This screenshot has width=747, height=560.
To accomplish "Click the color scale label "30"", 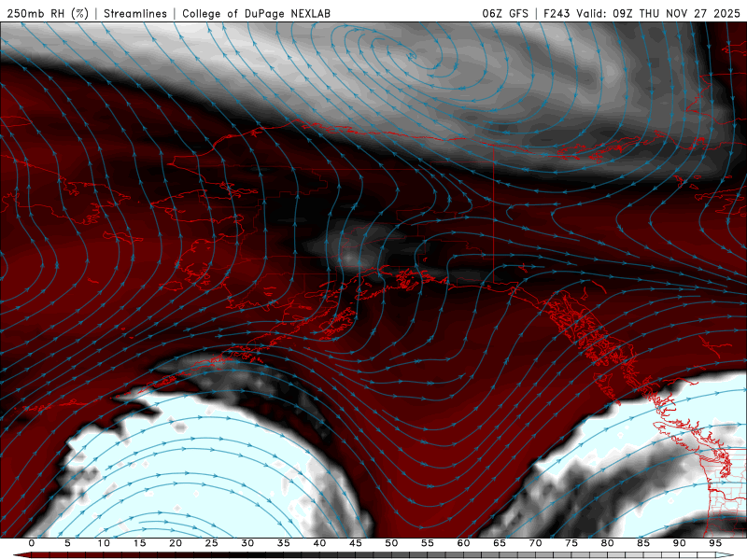I will 247,543.
